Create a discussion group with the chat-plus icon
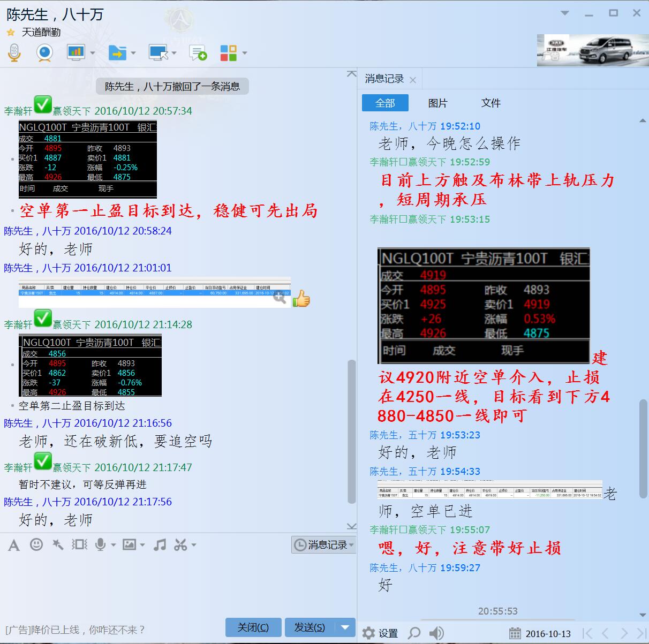The image size is (649, 644). tap(198, 52)
